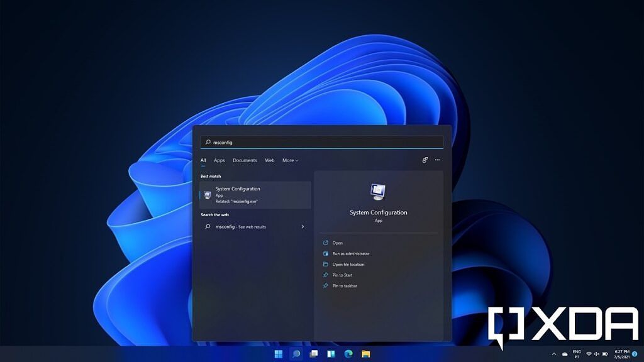Click the Pin to taskbar icon
The image size is (644, 362).
pyautogui.click(x=325, y=285)
